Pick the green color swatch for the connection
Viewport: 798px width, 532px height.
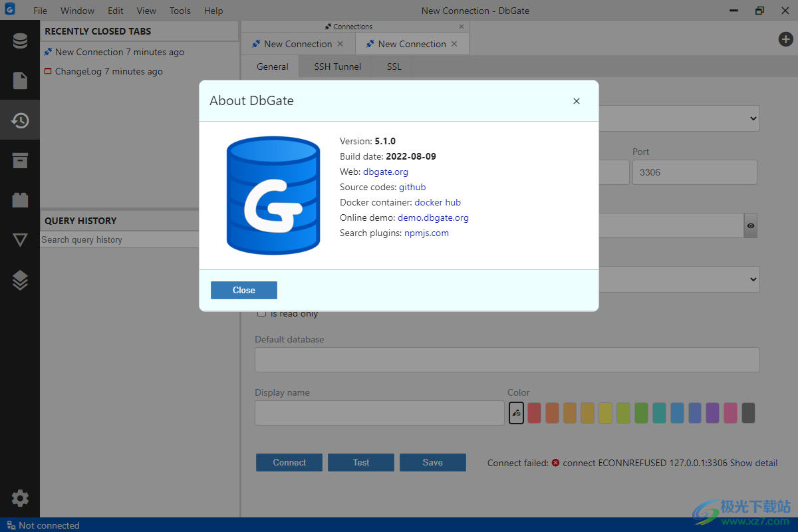coord(641,413)
